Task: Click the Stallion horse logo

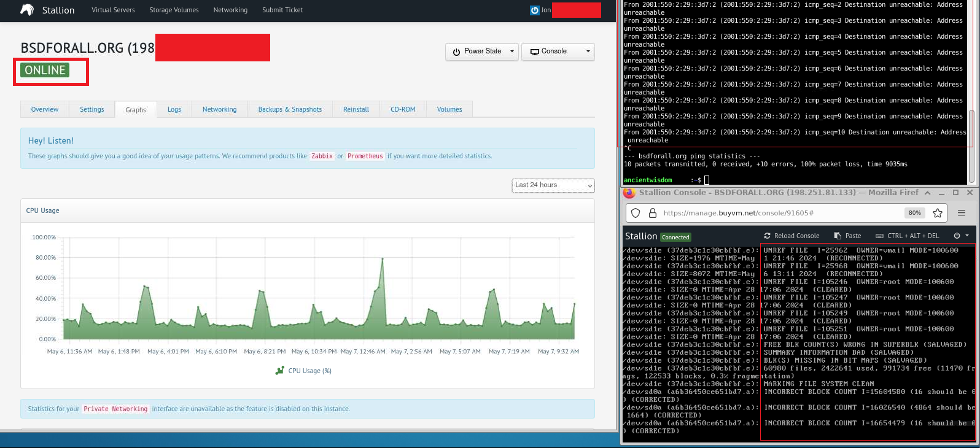Action: 27,10
